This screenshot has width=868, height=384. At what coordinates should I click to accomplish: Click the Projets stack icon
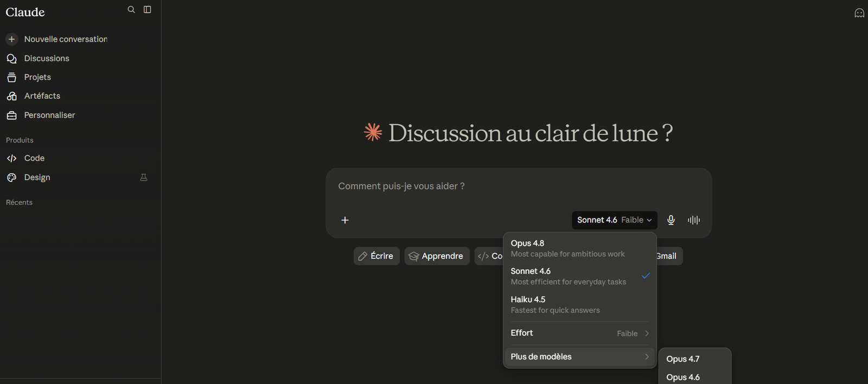click(x=11, y=77)
